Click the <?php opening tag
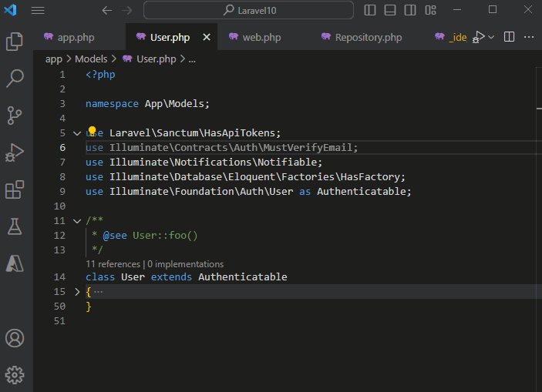Viewport: 542px width, 392px height. [x=100, y=75]
